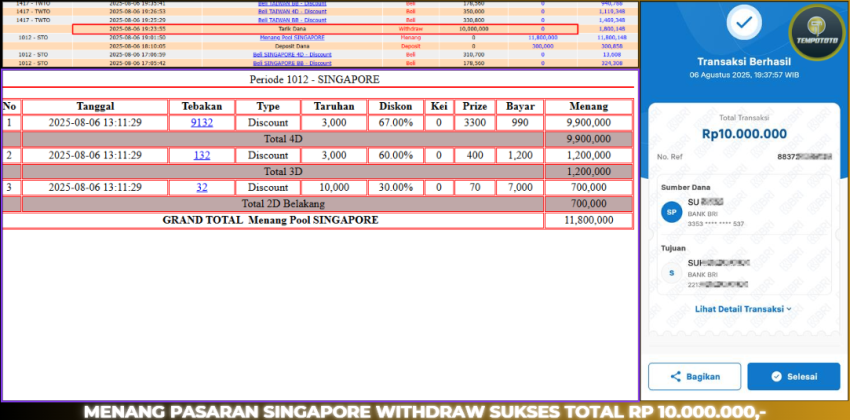Viewport: 850px width, 420px height.
Task: Open the Menang Pool SINGAPORE link
Action: click(292, 37)
